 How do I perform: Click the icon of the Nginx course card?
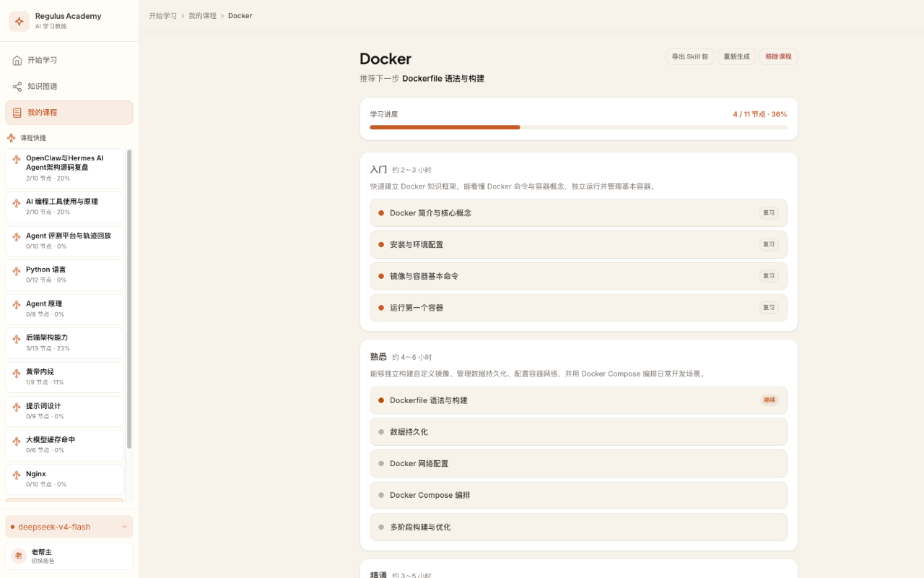[x=17, y=475]
